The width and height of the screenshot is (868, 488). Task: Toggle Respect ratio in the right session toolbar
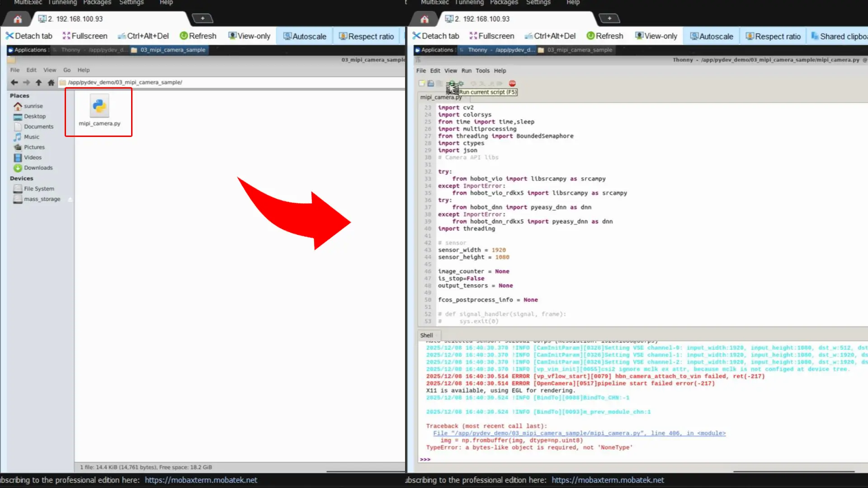[x=773, y=36]
